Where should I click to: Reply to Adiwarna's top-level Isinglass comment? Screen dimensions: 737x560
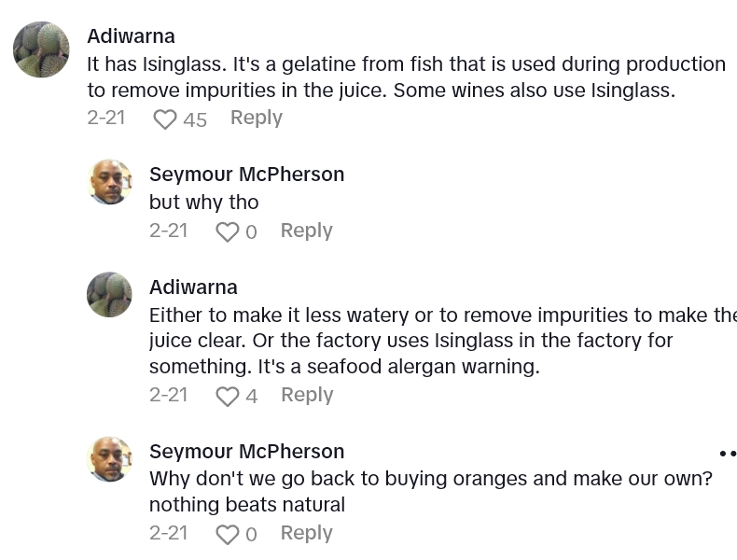(x=256, y=118)
